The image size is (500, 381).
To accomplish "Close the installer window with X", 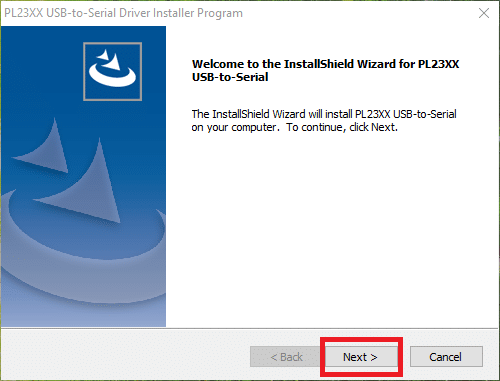I will 484,13.
